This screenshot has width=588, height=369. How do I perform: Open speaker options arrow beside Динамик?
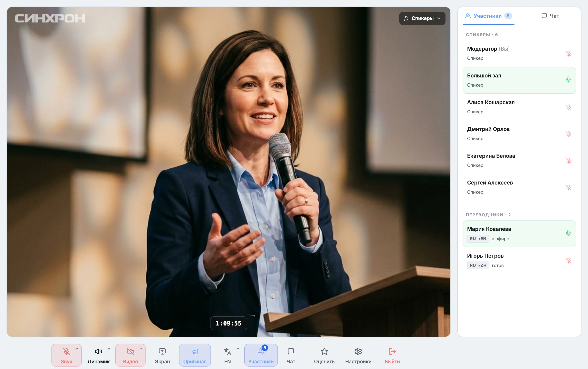pyautogui.click(x=109, y=349)
